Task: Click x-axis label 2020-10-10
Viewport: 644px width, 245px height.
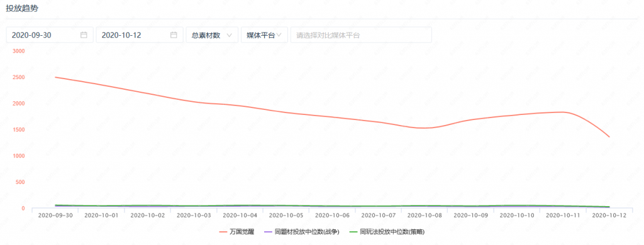Action: [x=517, y=215]
